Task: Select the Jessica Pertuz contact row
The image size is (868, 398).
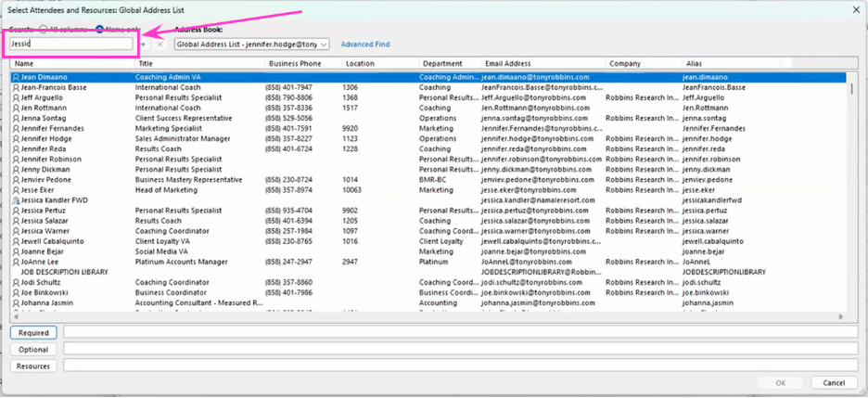Action: point(428,211)
